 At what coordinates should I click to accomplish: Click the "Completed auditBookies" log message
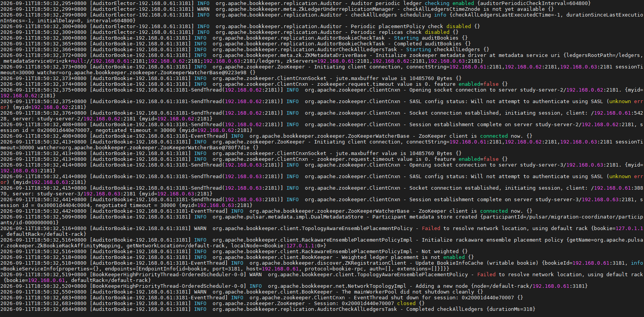pos(428,44)
